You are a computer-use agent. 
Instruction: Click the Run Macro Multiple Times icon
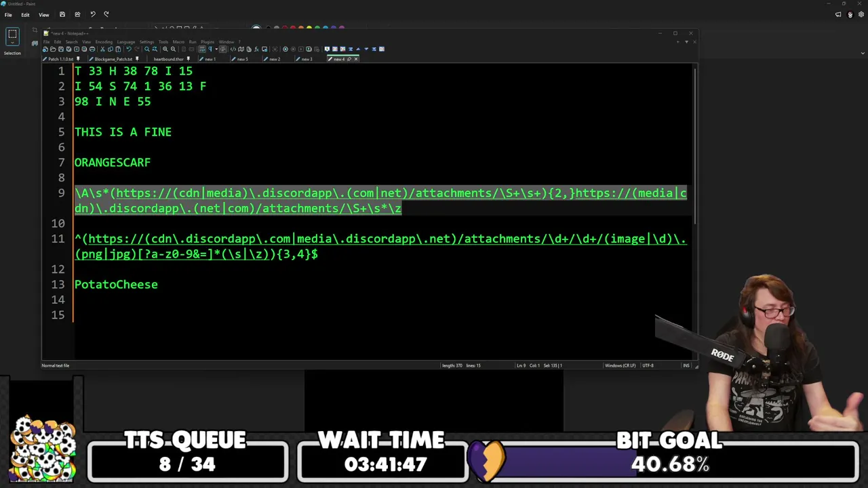(309, 49)
